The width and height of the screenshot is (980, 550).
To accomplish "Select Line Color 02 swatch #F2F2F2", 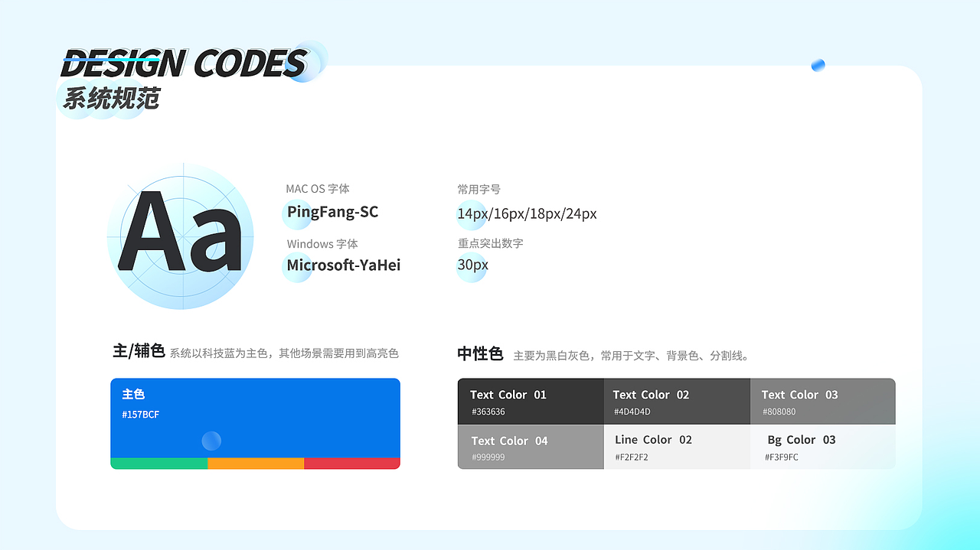I will 677,447.
